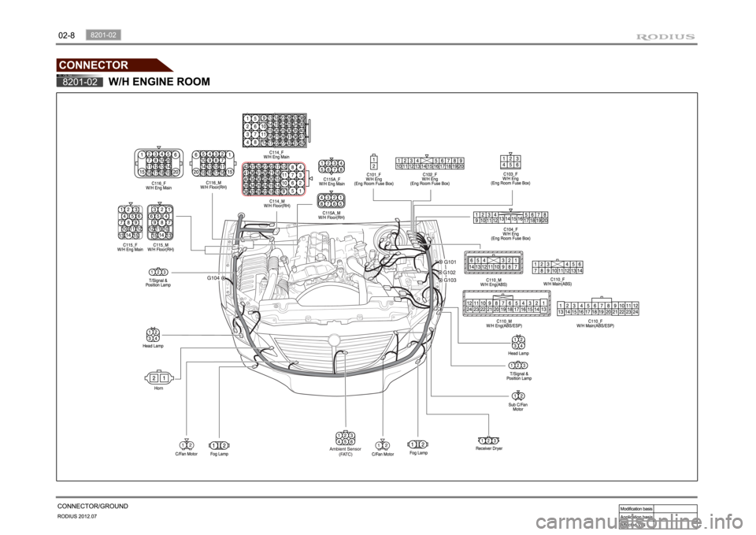756x535 pixels.
Task: Click the RODIUS logo in the header
Action: tap(665, 37)
